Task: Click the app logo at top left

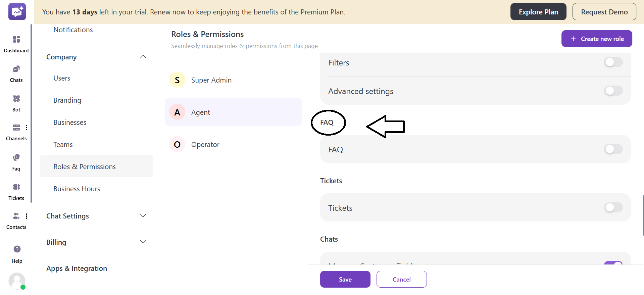Action: 17,11
